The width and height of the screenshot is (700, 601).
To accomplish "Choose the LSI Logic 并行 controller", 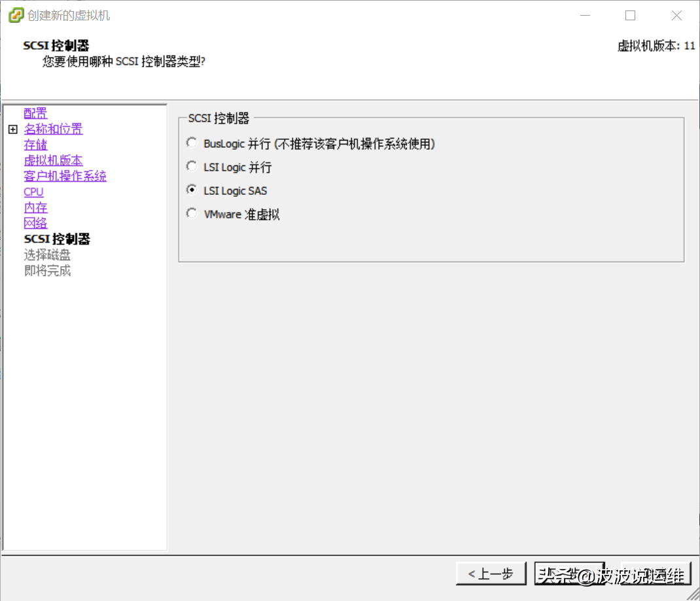I will (192, 166).
